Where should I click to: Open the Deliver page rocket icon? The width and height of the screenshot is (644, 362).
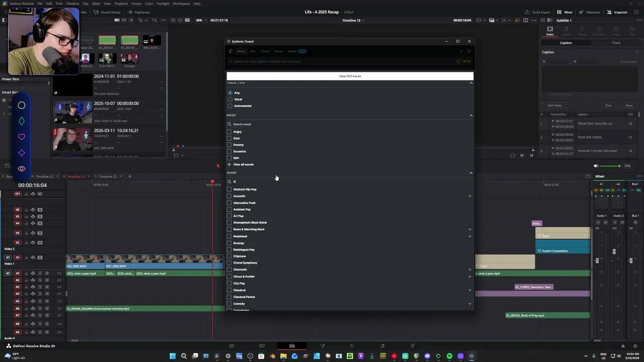413,346
